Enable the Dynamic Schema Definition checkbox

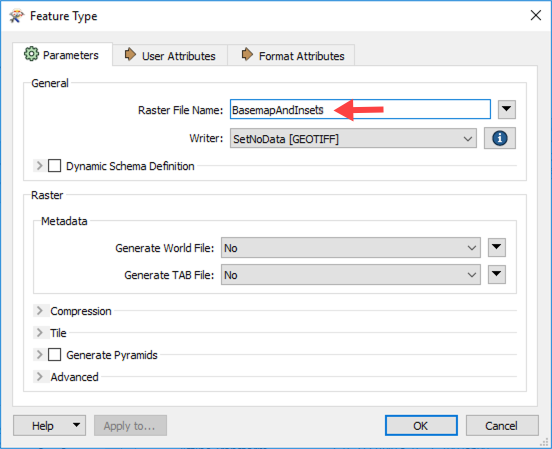pyautogui.click(x=55, y=166)
